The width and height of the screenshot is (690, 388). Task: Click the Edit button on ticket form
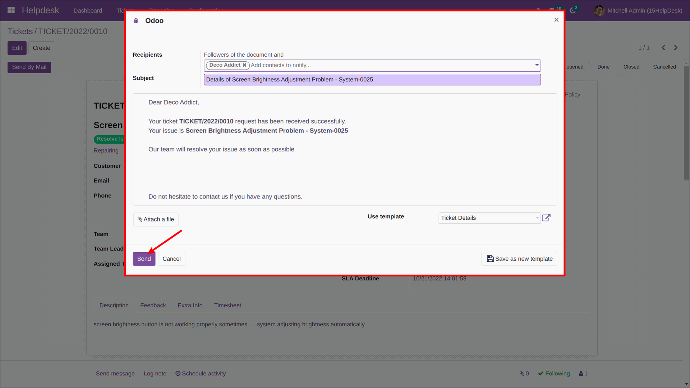point(17,48)
